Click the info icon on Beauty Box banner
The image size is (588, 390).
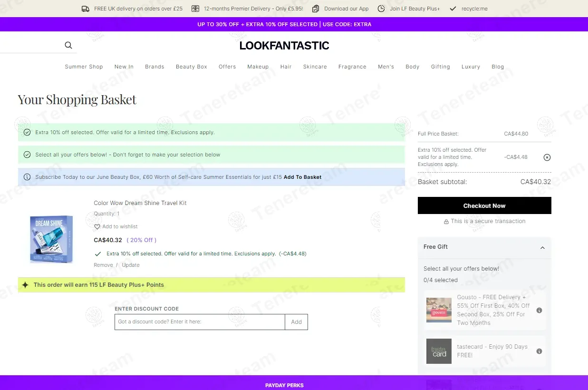tap(27, 177)
